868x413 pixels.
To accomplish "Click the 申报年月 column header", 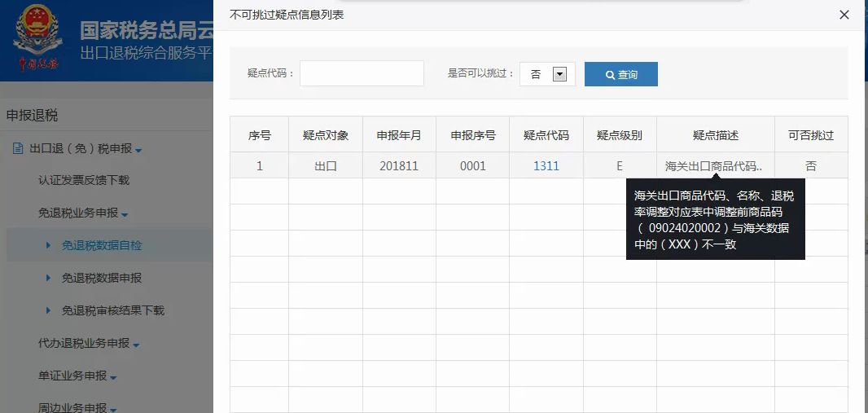I will (x=399, y=135).
